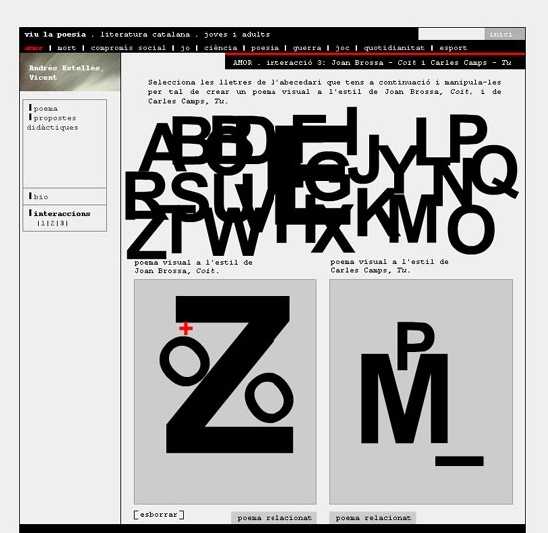Viewport: 548px width, 533px height.
Task: Select the small P in Carles Camps canvas
Action: click(415, 345)
